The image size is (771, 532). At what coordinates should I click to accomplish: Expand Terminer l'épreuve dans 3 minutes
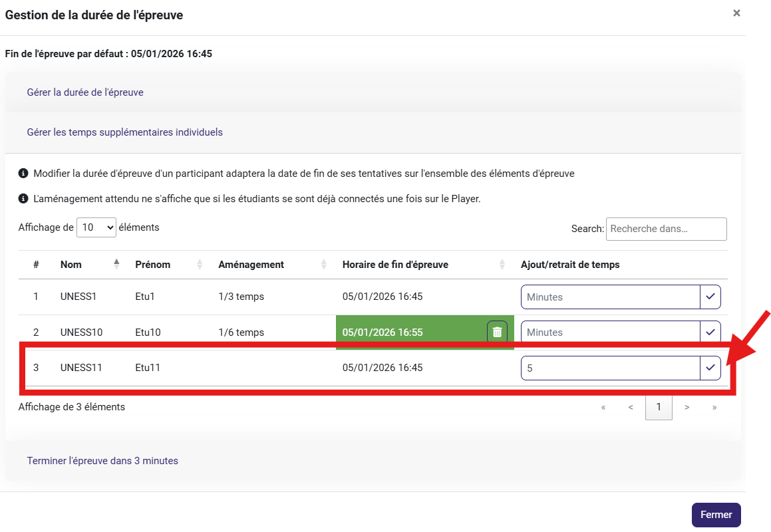[x=102, y=460]
